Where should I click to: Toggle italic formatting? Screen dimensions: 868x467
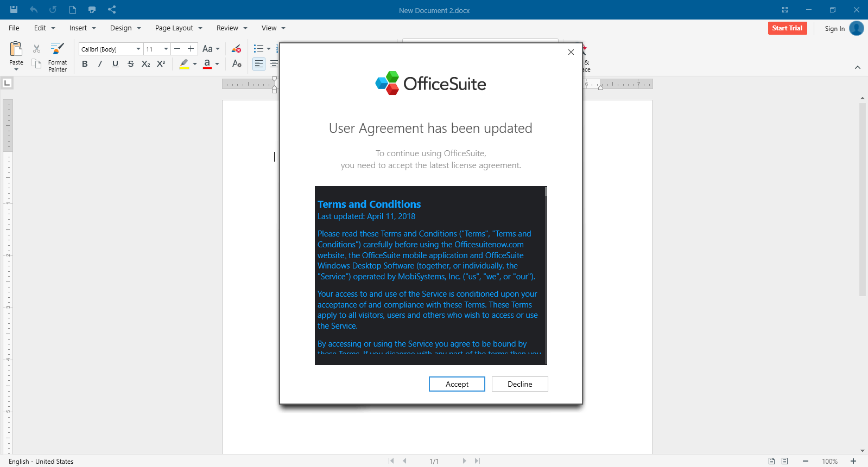coord(100,63)
